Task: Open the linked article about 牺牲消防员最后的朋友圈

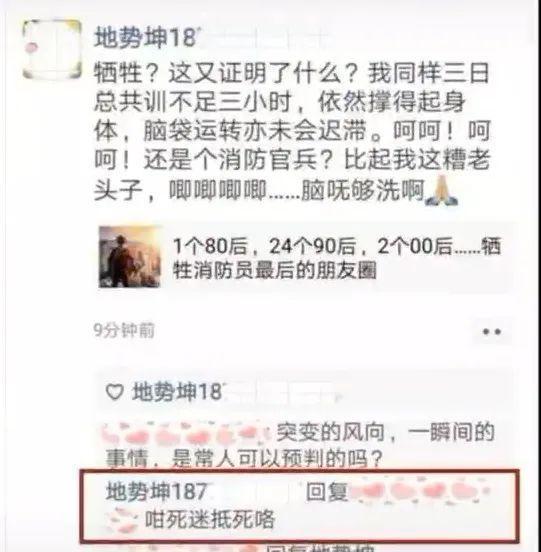Action: tap(304, 257)
